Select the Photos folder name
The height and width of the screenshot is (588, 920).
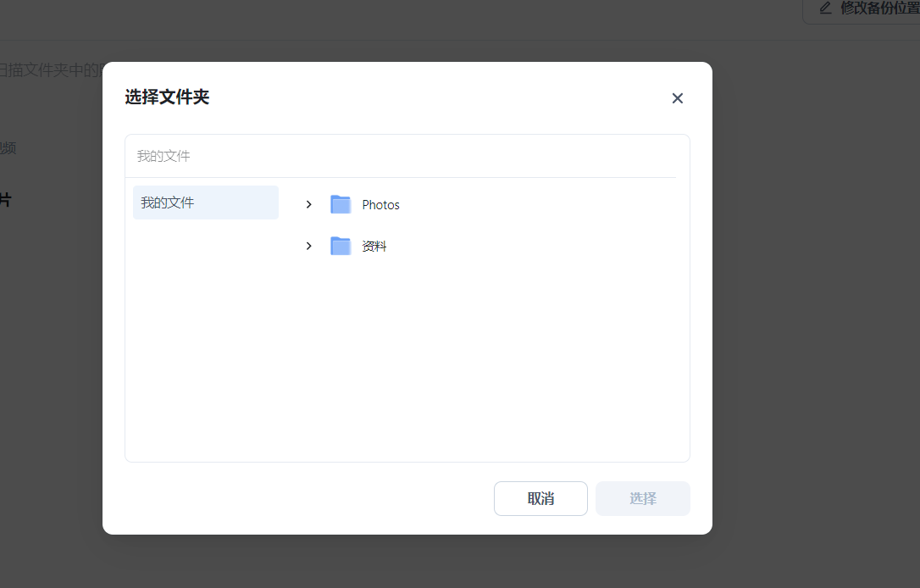tap(380, 205)
